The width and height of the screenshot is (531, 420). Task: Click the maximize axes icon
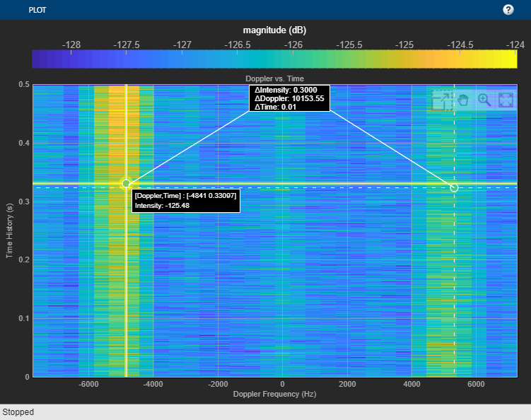506,100
